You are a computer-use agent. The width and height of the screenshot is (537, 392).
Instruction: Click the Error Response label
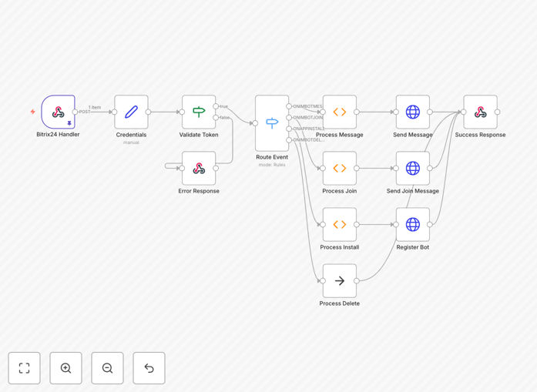click(199, 191)
